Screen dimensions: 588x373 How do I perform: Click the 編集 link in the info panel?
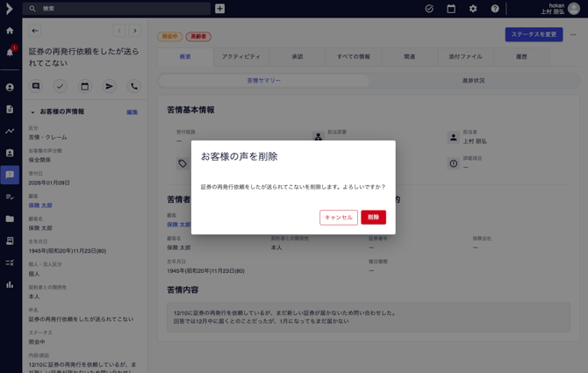click(132, 112)
